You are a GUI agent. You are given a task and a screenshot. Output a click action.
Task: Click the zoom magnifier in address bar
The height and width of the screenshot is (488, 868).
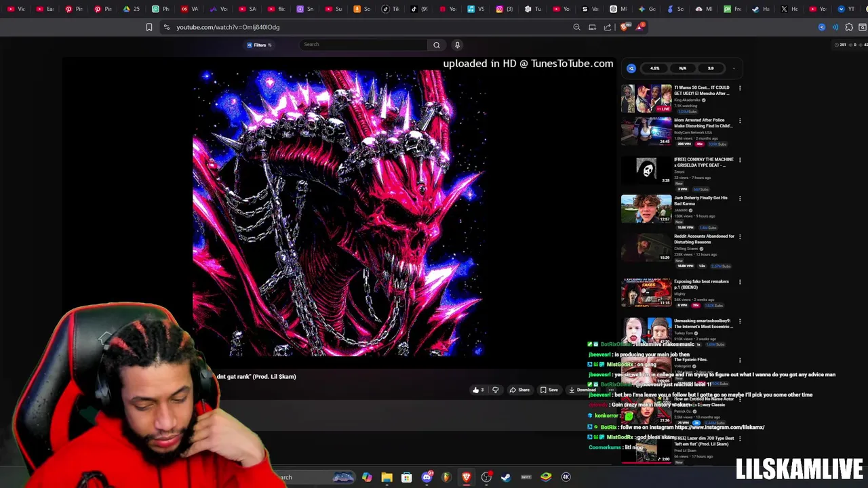pos(576,27)
